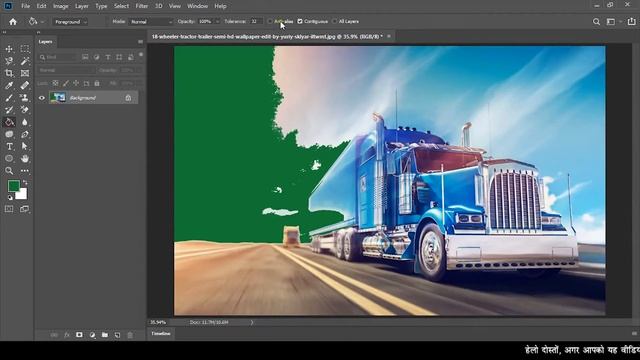
Task: Open the fill Mode Normal dropdown
Action: [x=151, y=22]
